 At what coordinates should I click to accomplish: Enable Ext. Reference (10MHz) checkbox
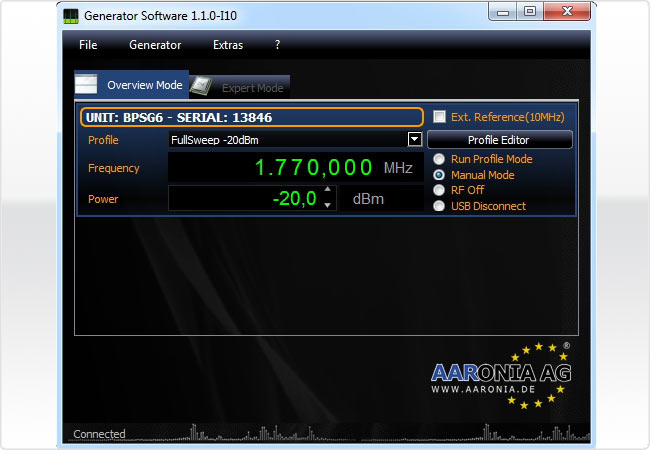(x=440, y=117)
